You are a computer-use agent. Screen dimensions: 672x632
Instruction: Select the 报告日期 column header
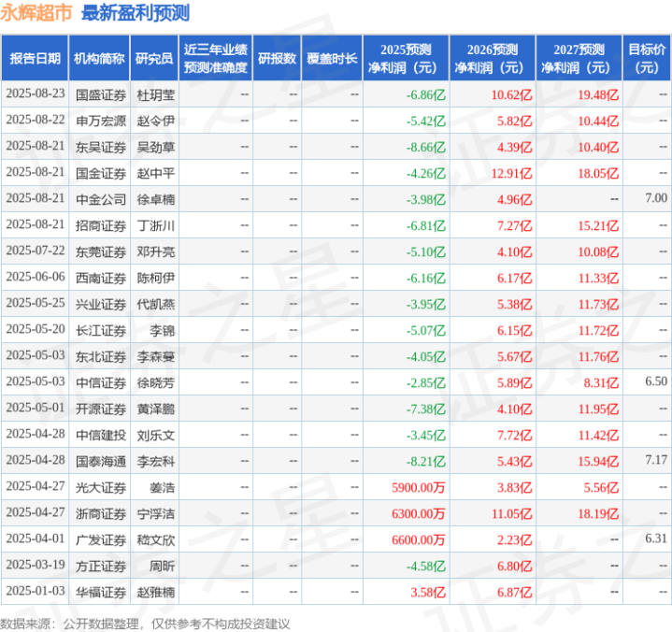coord(35,59)
